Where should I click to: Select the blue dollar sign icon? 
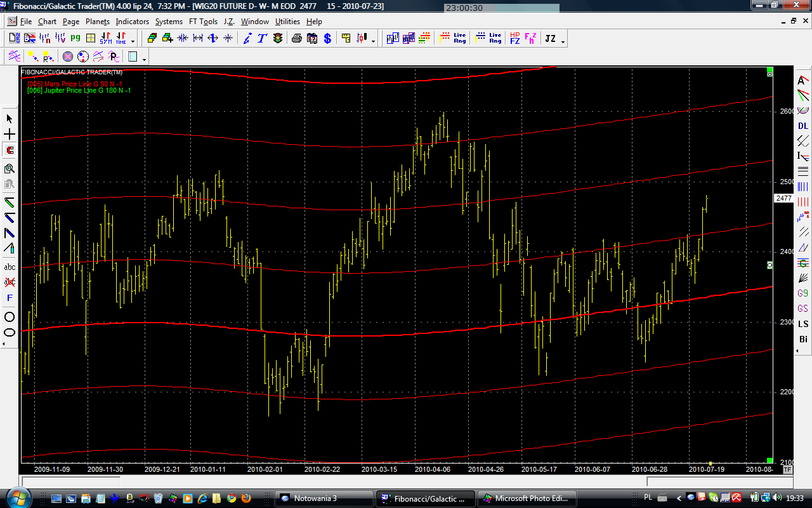coord(327,39)
